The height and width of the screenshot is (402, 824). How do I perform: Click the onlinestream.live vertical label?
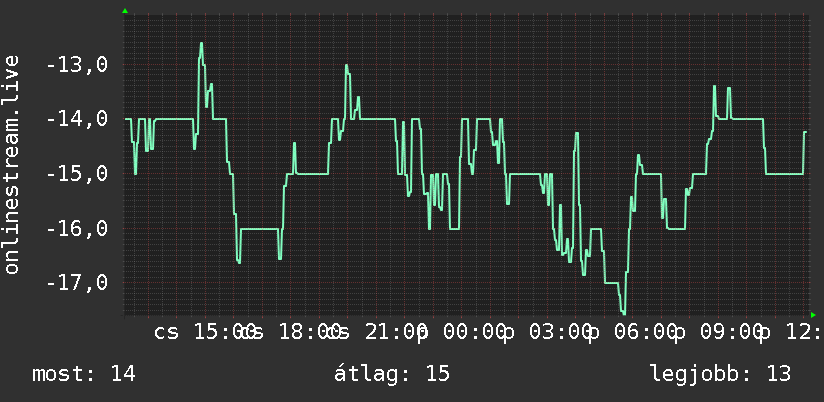click(11, 164)
